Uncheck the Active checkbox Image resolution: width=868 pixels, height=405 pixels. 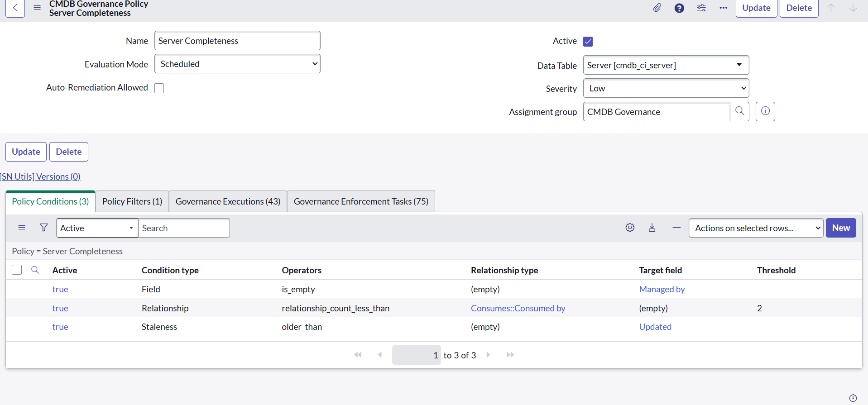(x=588, y=42)
